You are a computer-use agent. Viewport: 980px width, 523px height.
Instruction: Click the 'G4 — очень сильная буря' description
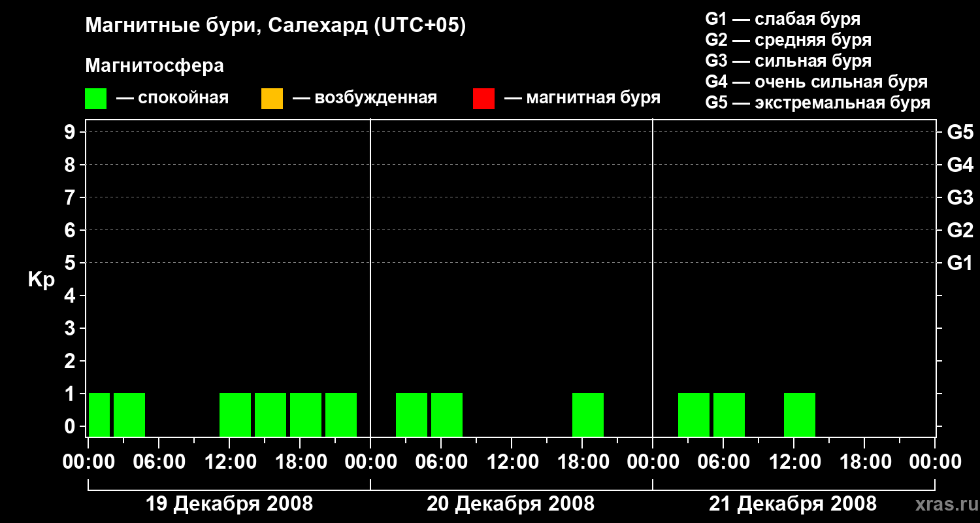[x=817, y=82]
